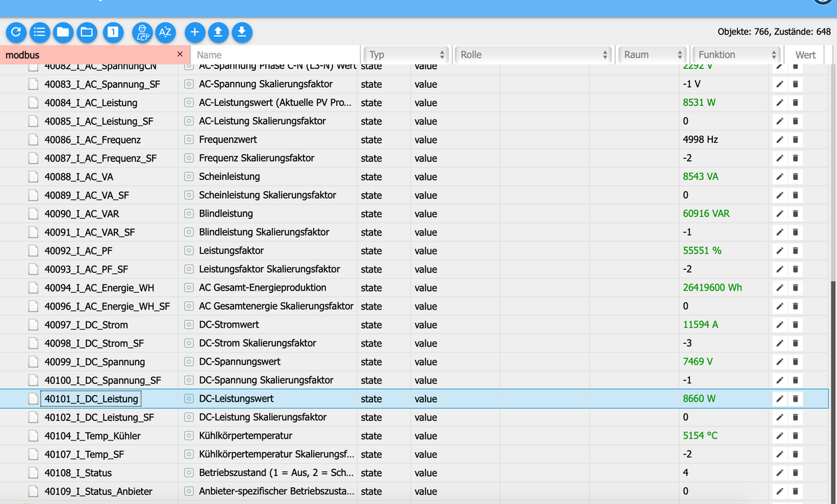The height and width of the screenshot is (504, 837).
Task: Delete object 40108_I_Status
Action: click(795, 473)
